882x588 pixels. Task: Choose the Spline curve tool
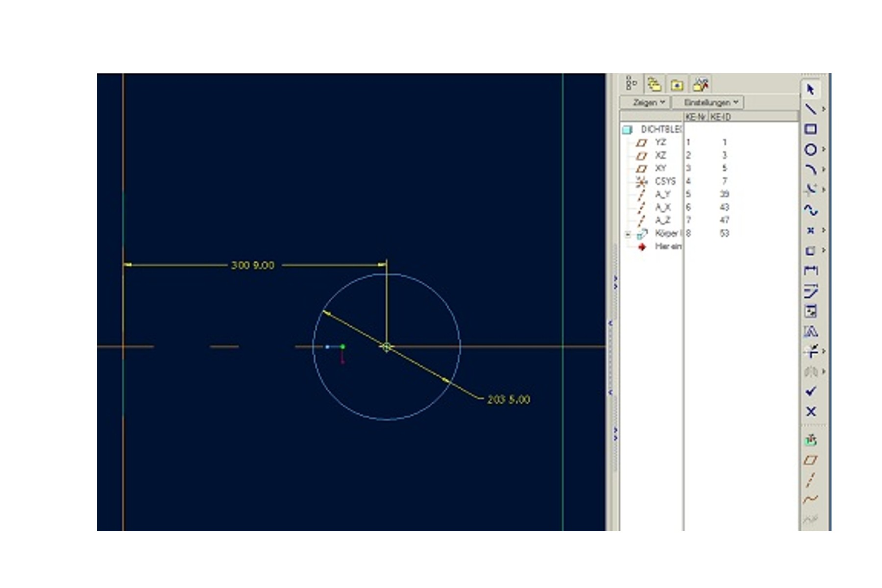pyautogui.click(x=810, y=210)
